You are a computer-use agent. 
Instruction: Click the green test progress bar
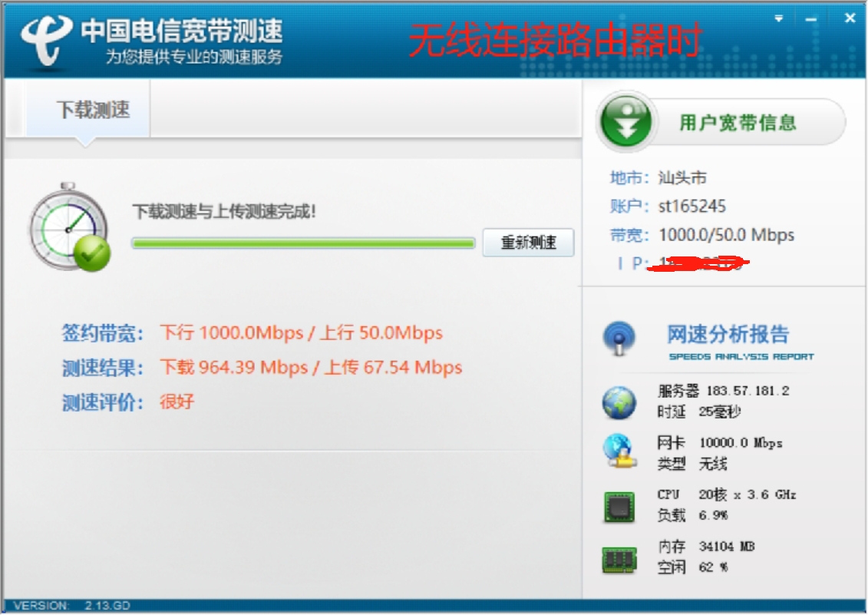coord(303,243)
